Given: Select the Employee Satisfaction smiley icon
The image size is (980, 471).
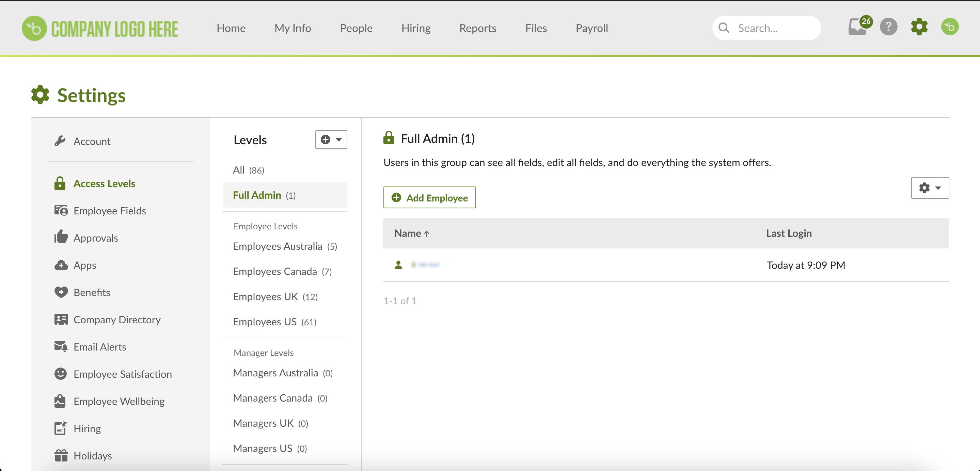Looking at the screenshot, I should tap(61, 374).
